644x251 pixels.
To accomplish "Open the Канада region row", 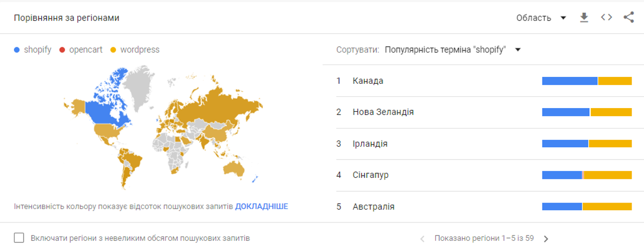I will (483, 81).
